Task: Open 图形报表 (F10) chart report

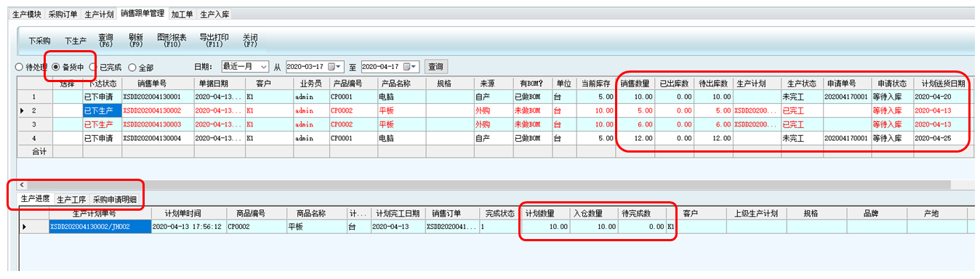Action: 172,40
